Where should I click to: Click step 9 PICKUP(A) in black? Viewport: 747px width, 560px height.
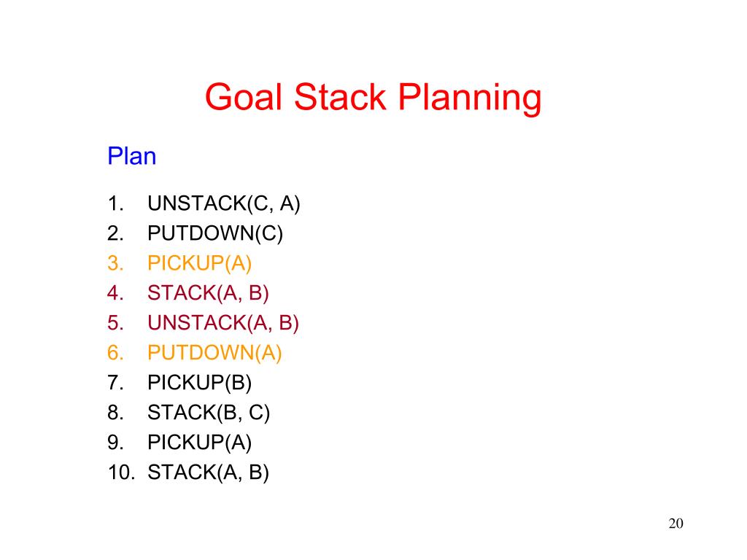point(200,443)
